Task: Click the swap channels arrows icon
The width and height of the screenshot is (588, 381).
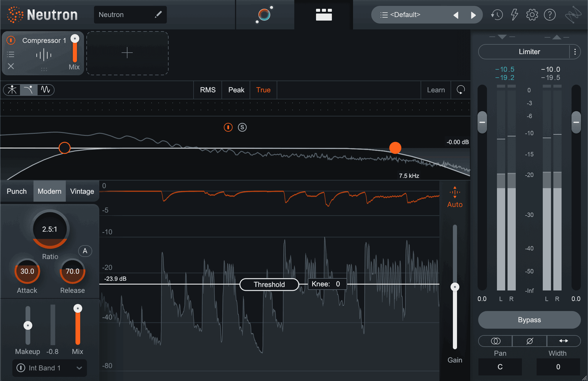Action: click(563, 341)
